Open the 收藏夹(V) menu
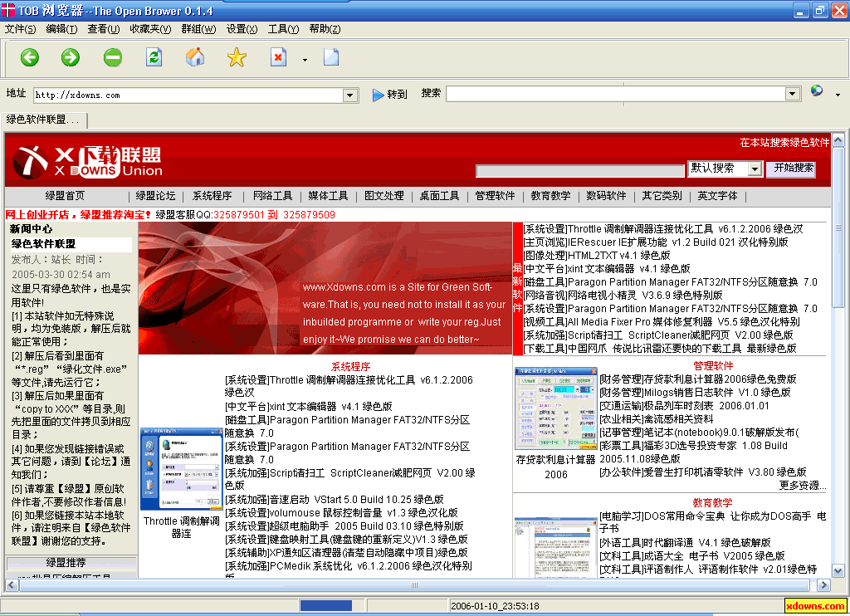Viewport: 850px width, 616px height. point(150,29)
